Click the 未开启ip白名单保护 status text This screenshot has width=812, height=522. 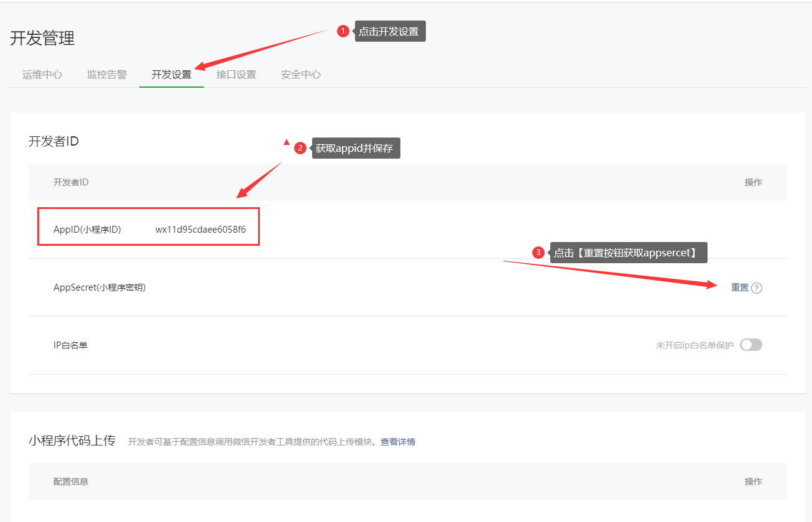click(x=694, y=345)
